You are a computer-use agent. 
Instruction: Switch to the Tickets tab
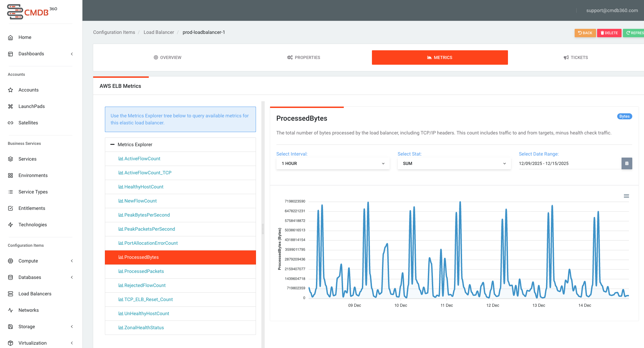pos(576,57)
